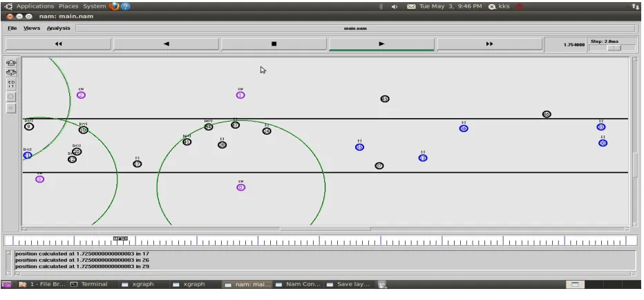This screenshot has width=644, height=300.
Task: Select blue node 20
Action: pyautogui.click(x=603, y=143)
